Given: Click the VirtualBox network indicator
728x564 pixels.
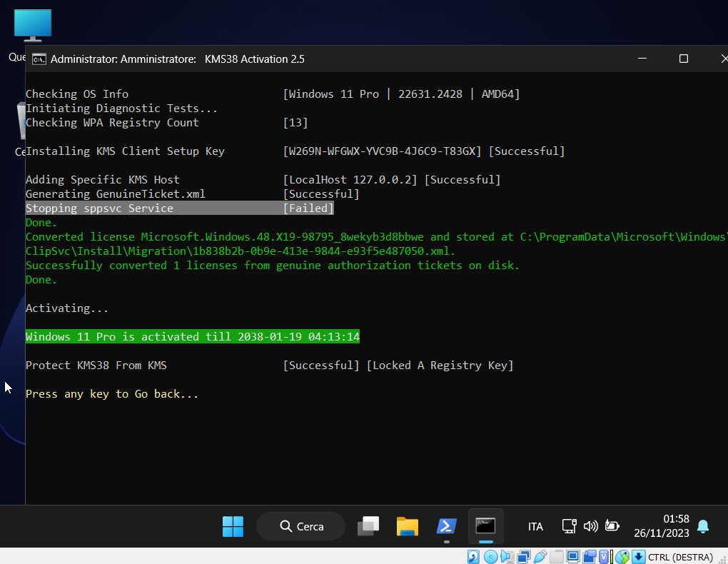Looking at the screenshot, I should 524,557.
